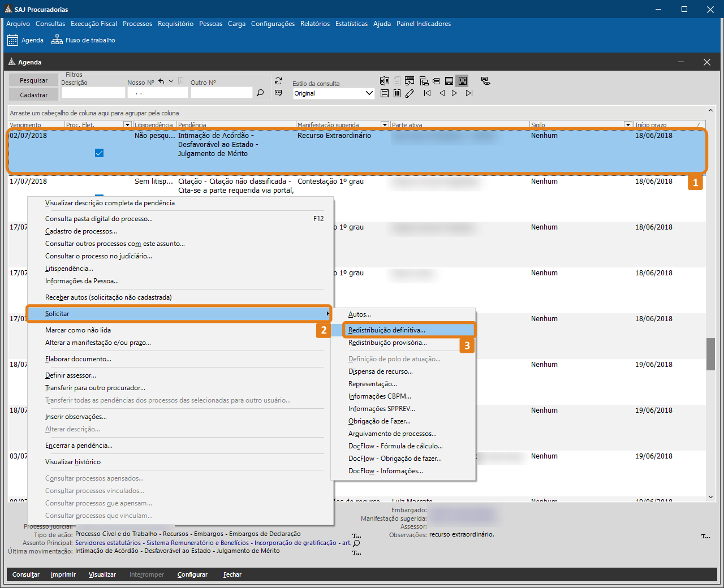Open the Execução Fiscal menu
The height and width of the screenshot is (588, 724).
coord(94,24)
